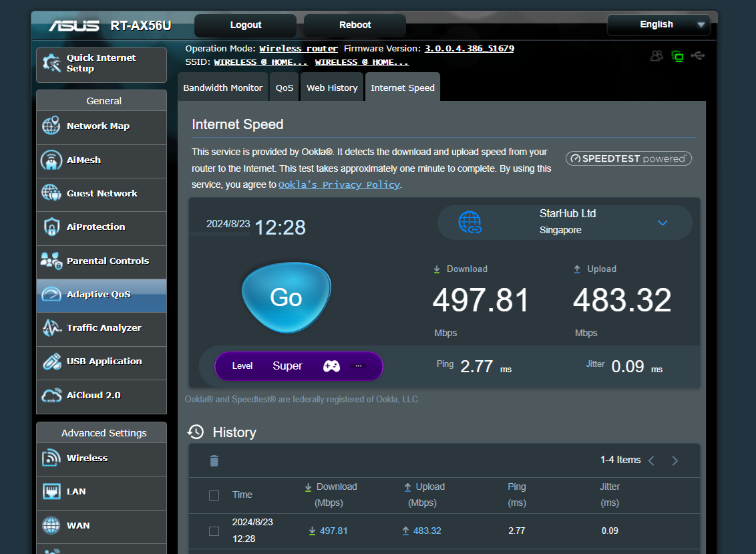Open Traffic Analyzer page
The width and height of the screenshot is (756, 554).
click(x=102, y=328)
